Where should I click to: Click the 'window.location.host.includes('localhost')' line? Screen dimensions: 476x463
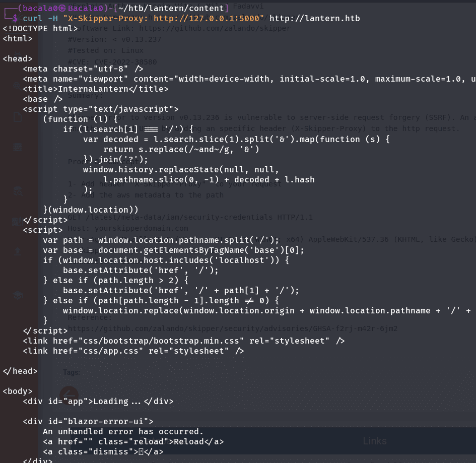(166, 260)
